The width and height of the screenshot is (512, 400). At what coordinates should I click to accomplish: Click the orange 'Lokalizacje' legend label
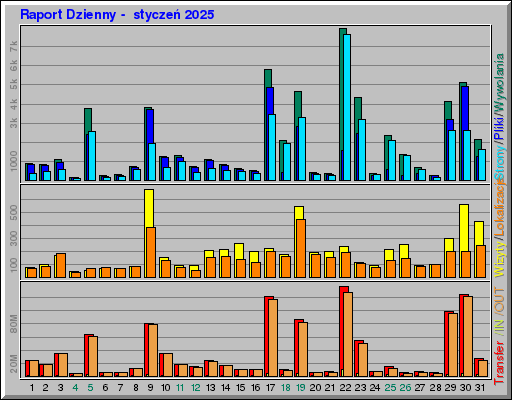499,208
